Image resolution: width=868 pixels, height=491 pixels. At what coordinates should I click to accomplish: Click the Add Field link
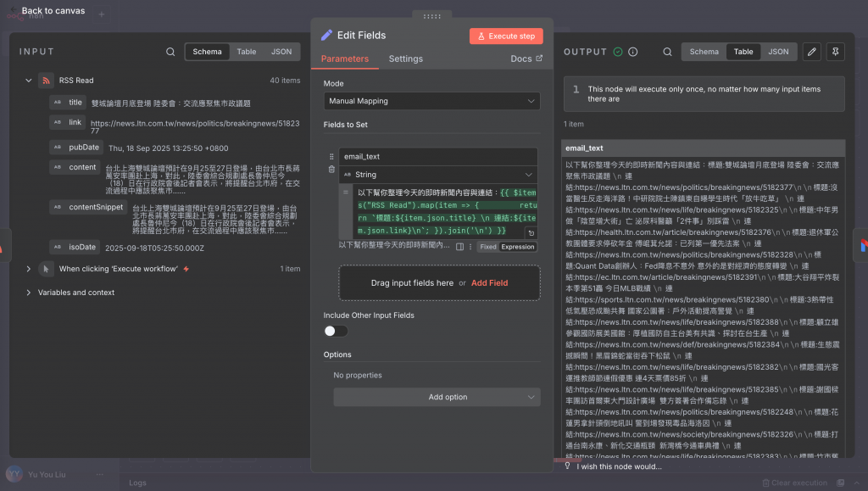point(489,283)
